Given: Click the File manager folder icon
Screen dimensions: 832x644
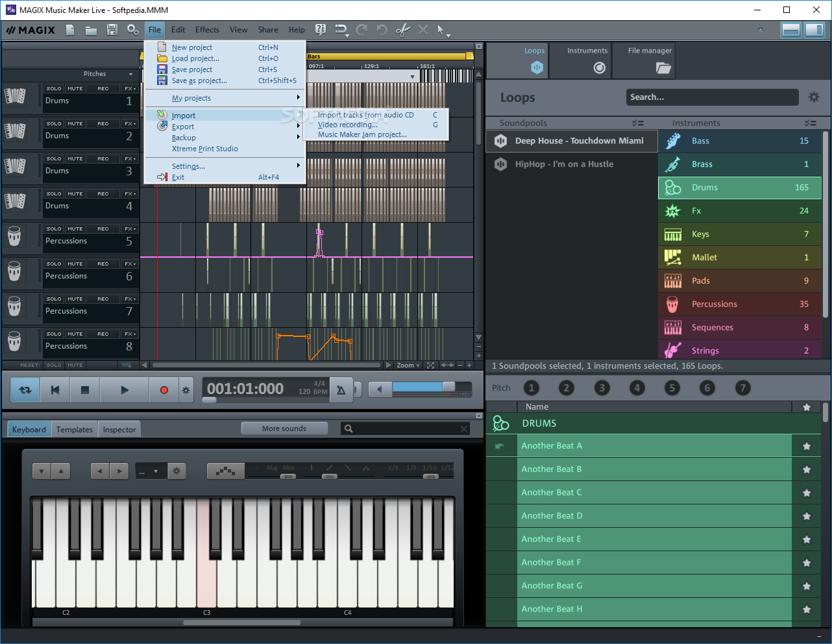Looking at the screenshot, I should point(663,68).
